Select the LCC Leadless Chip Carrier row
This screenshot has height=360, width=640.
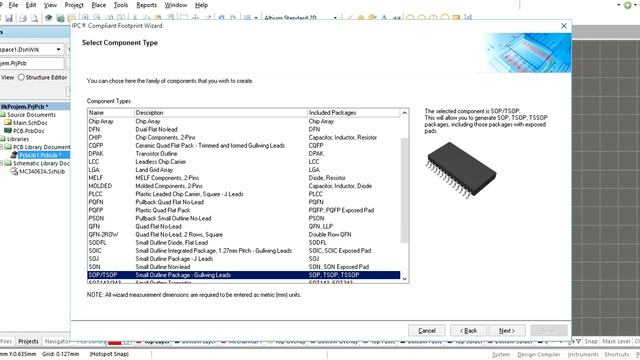pyautogui.click(x=244, y=162)
